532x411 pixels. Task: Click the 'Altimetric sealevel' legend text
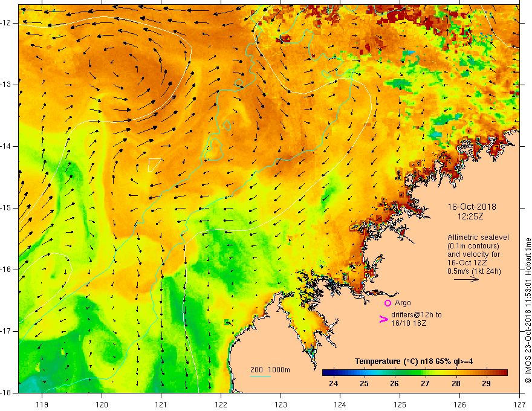pyautogui.click(x=478, y=238)
